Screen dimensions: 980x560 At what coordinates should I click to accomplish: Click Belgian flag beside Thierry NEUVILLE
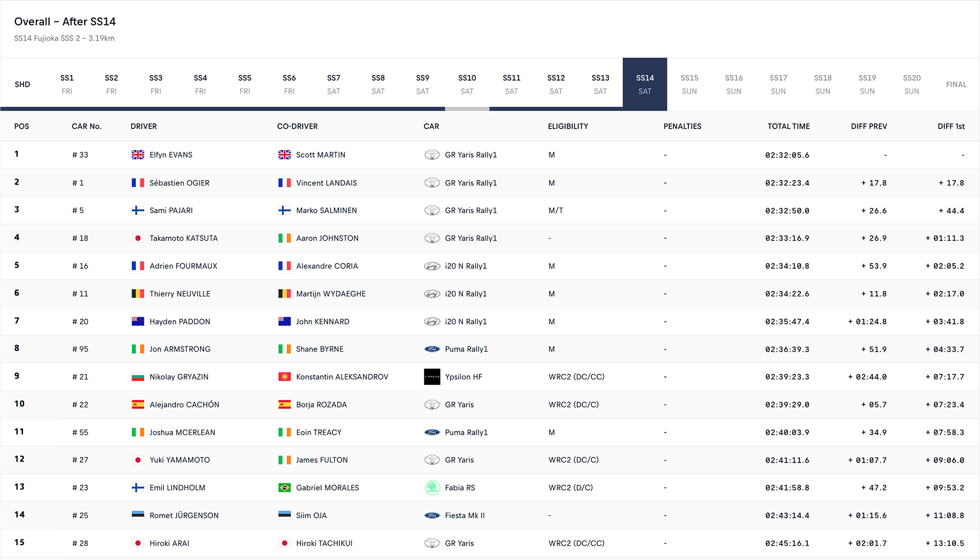tap(138, 294)
